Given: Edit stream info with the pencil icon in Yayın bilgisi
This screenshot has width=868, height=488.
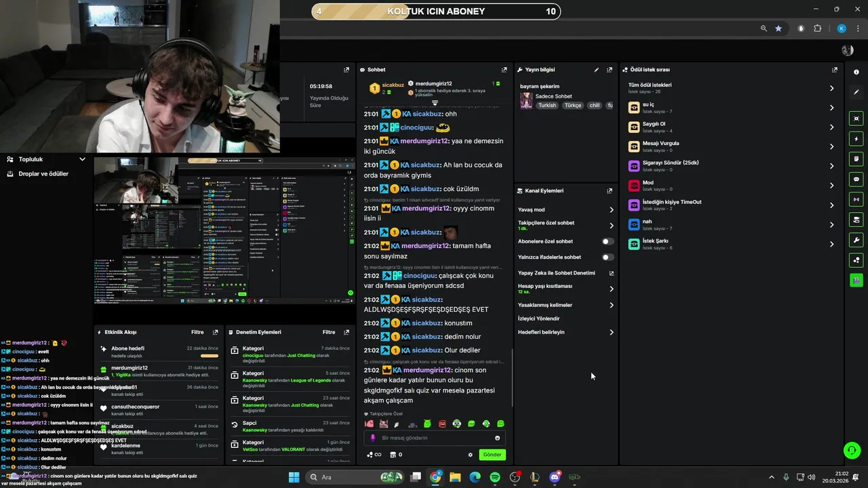Looking at the screenshot, I should (x=597, y=70).
